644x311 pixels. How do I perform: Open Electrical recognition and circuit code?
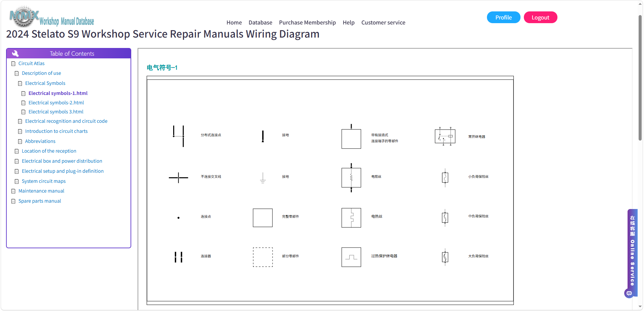[x=66, y=121]
